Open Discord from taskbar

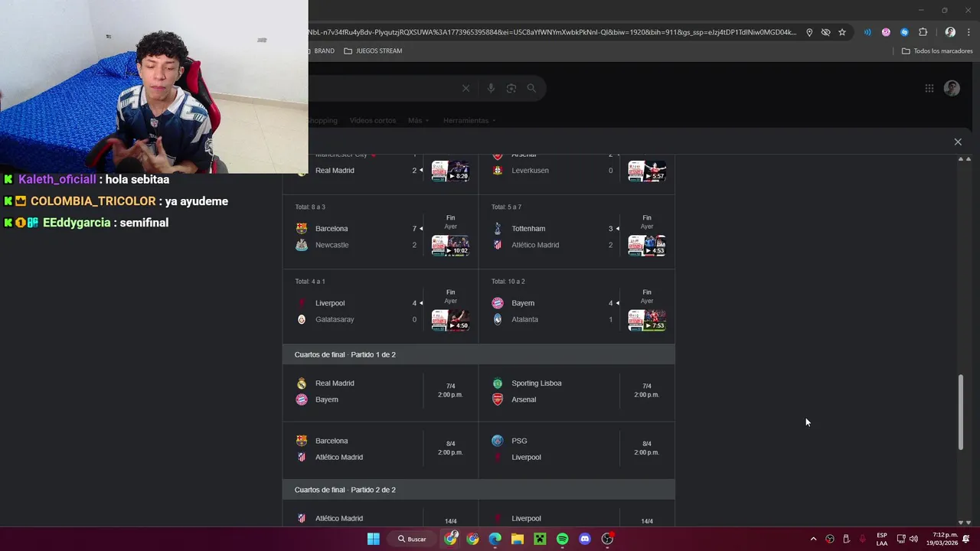pyautogui.click(x=585, y=539)
